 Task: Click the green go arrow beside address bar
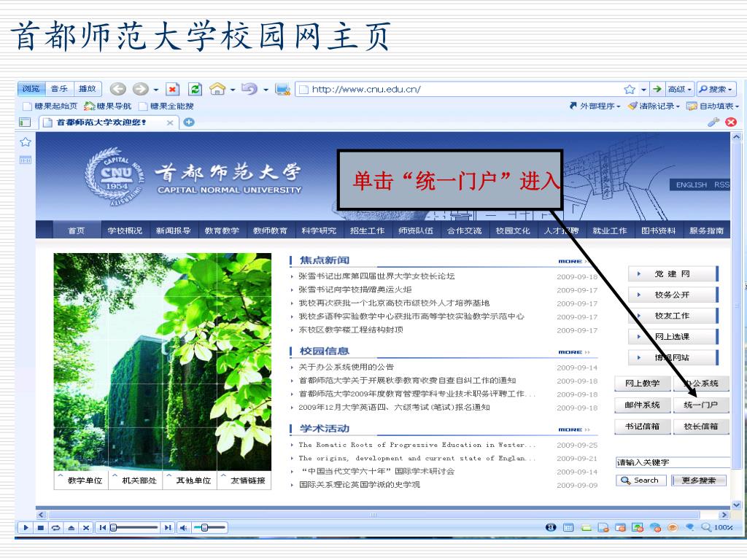(x=657, y=89)
